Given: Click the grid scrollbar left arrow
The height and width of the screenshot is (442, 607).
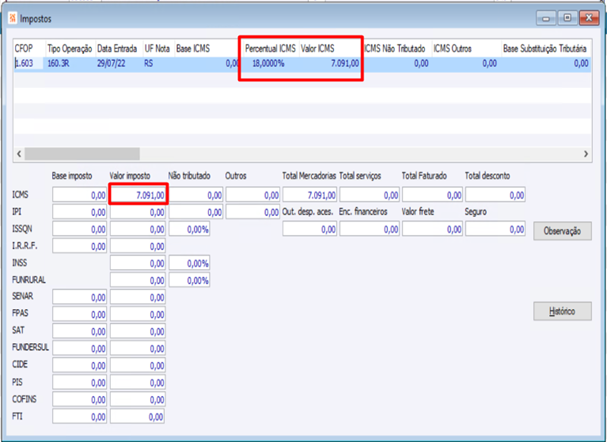Looking at the screenshot, I should click(x=19, y=154).
